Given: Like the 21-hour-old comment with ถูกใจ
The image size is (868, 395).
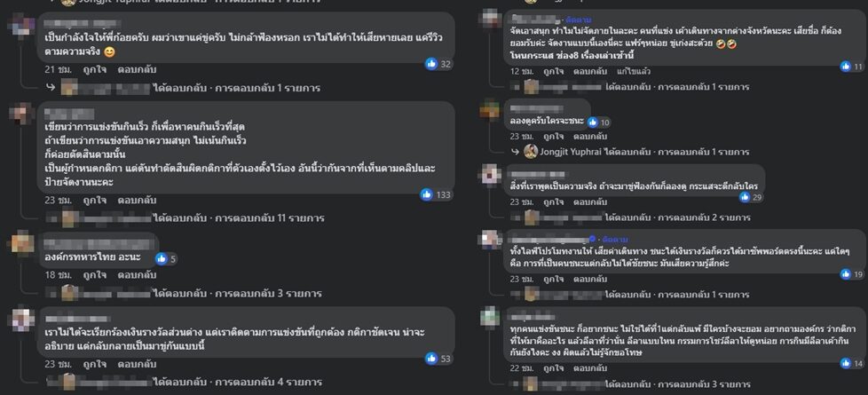Looking at the screenshot, I should tap(95, 70).
